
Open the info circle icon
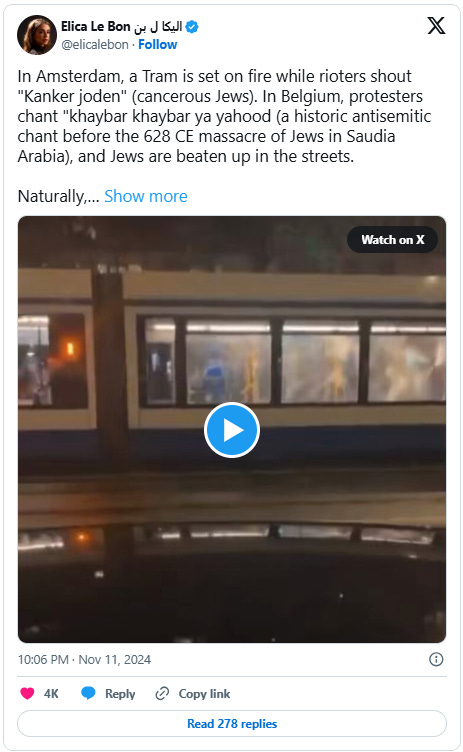coord(436,659)
